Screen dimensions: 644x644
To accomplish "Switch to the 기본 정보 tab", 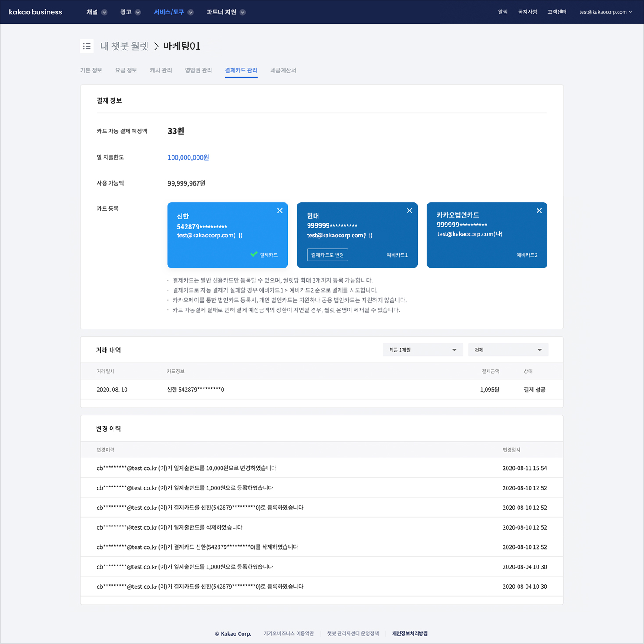I will click(x=91, y=70).
